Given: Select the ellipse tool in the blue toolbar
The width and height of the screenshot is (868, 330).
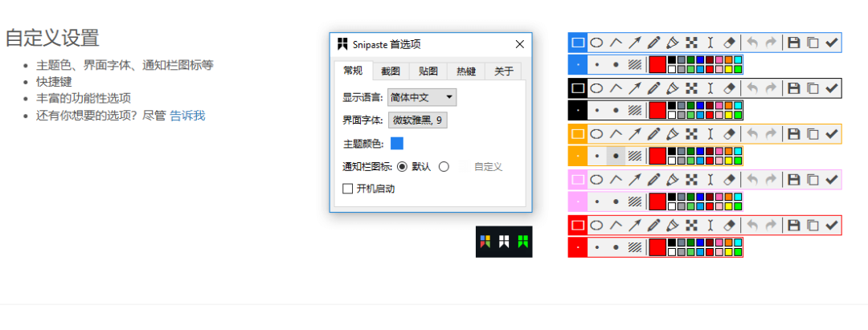Looking at the screenshot, I should [596, 43].
